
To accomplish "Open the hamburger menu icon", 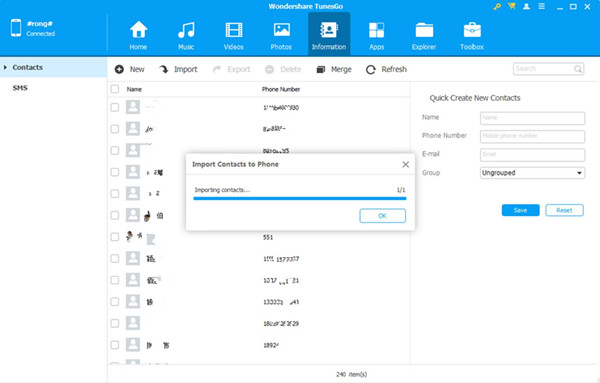I will 541,7.
